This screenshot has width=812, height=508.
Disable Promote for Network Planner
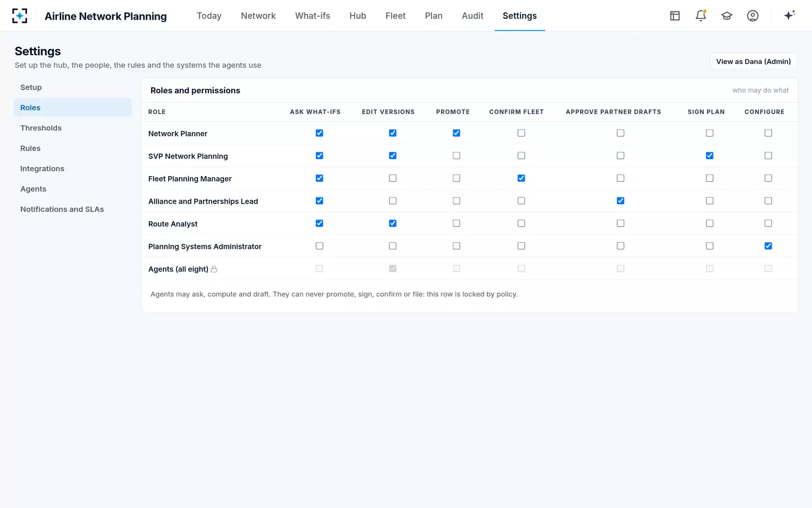pyautogui.click(x=457, y=133)
